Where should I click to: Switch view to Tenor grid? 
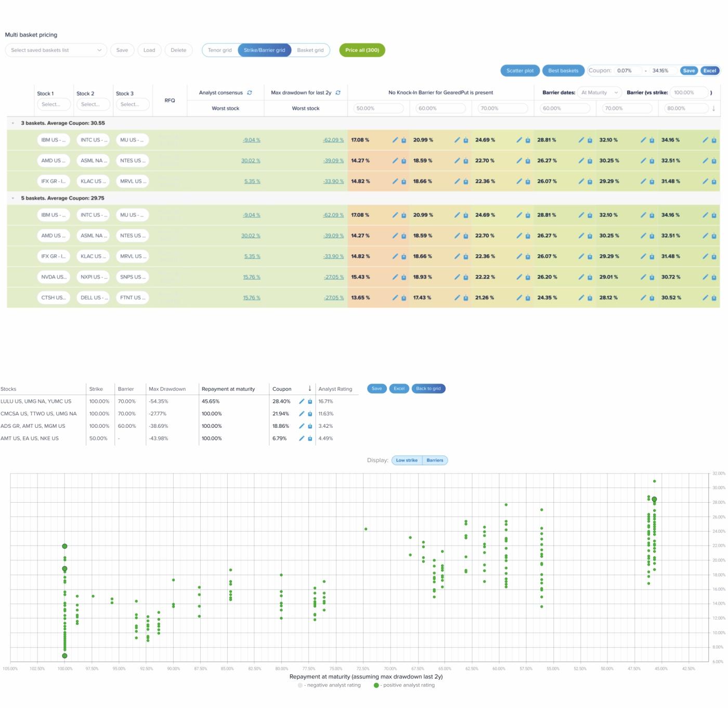tap(220, 50)
